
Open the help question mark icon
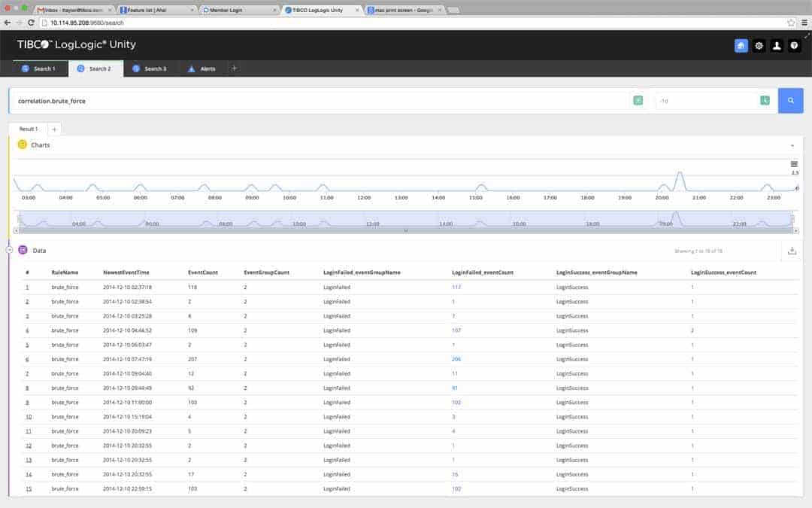[794, 46]
